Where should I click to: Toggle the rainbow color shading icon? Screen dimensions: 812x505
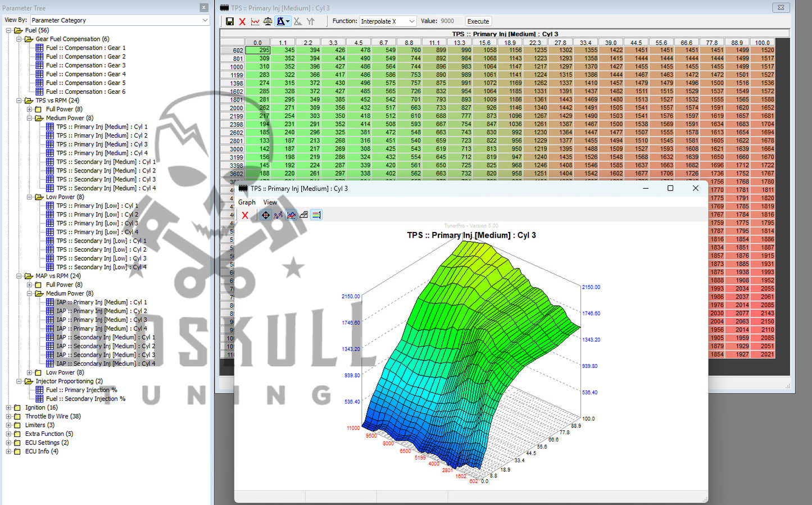316,215
